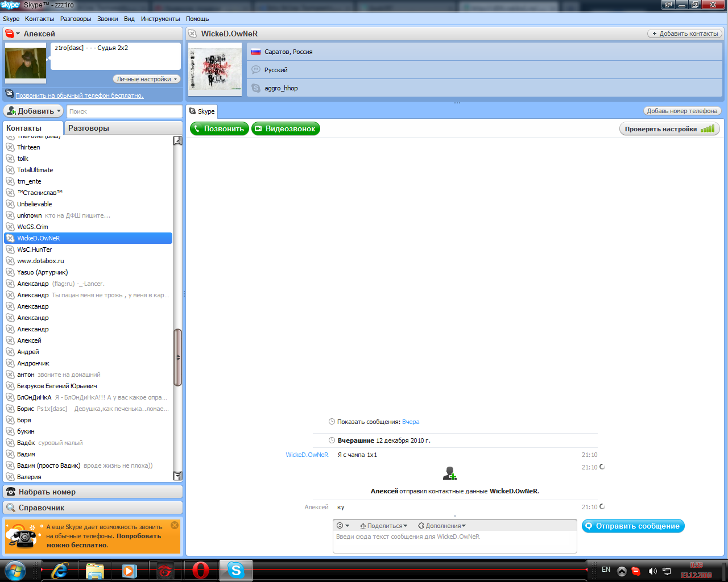728x582 pixels.
Task: Open the Добавить dropdown button
Action: click(x=34, y=111)
